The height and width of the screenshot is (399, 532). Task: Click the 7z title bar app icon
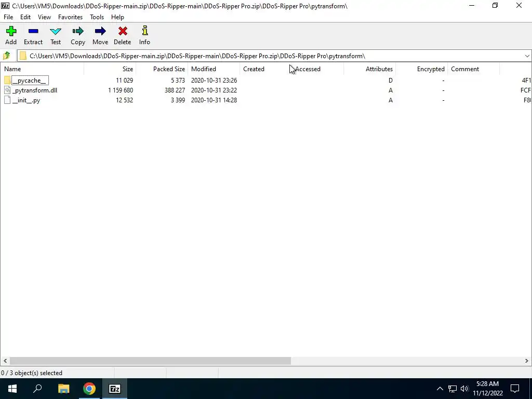point(5,6)
